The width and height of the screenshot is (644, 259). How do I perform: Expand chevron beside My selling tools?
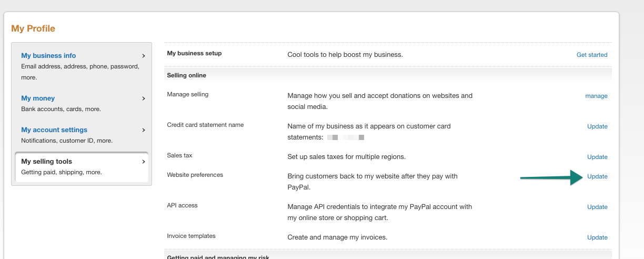(x=144, y=162)
